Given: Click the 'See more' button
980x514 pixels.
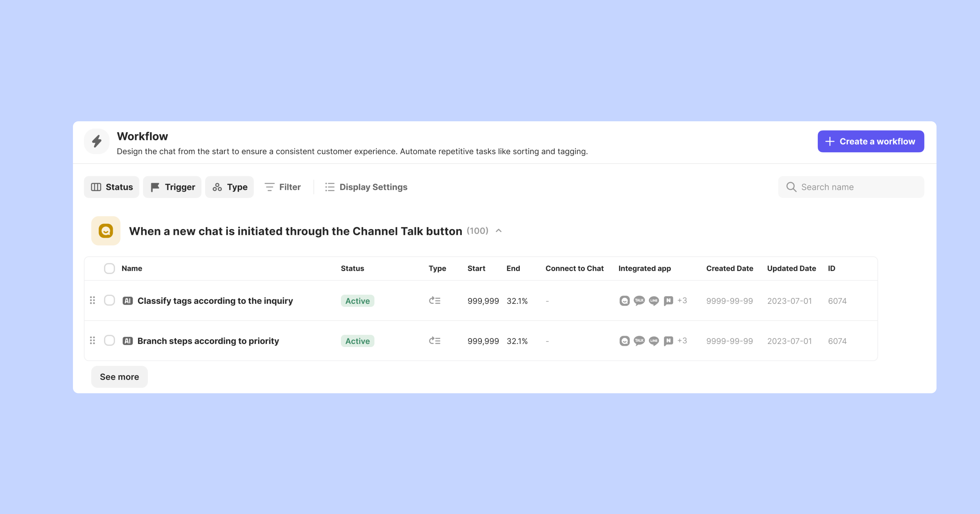Looking at the screenshot, I should coord(119,376).
